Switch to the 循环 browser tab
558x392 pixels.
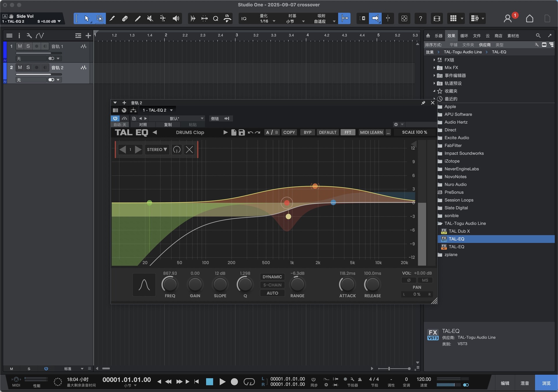coord(464,36)
